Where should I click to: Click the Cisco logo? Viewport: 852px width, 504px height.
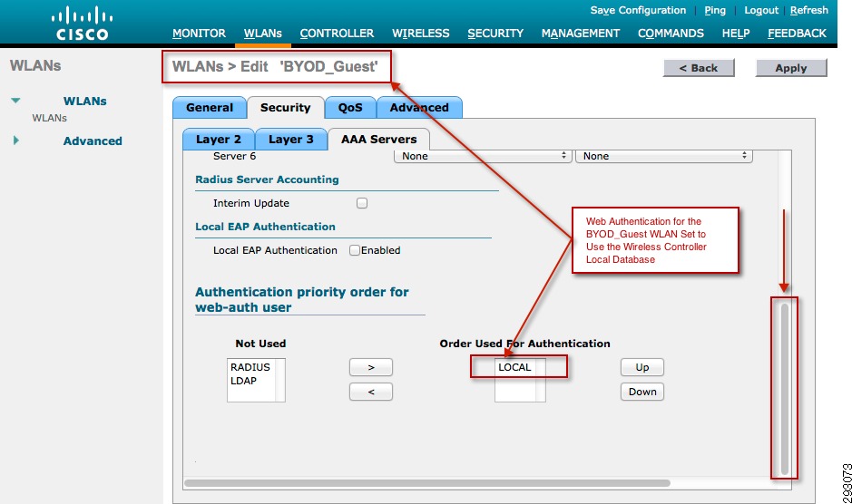tap(82, 23)
